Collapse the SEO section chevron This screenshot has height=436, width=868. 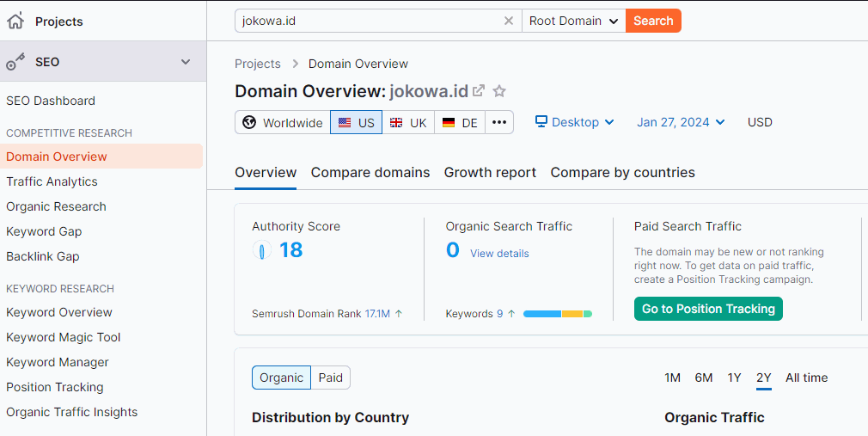click(x=186, y=62)
